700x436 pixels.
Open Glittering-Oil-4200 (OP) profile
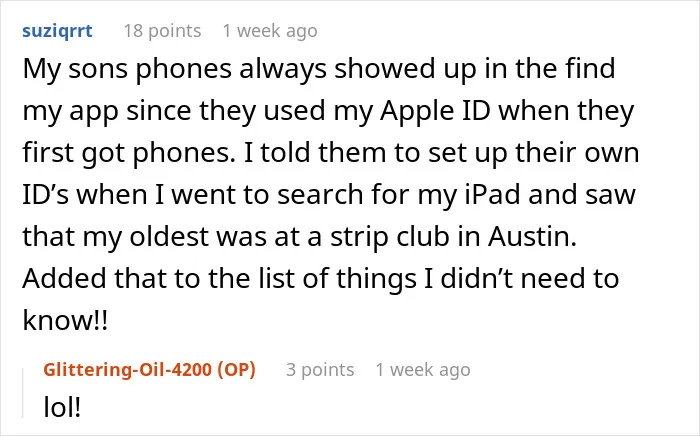pos(149,370)
